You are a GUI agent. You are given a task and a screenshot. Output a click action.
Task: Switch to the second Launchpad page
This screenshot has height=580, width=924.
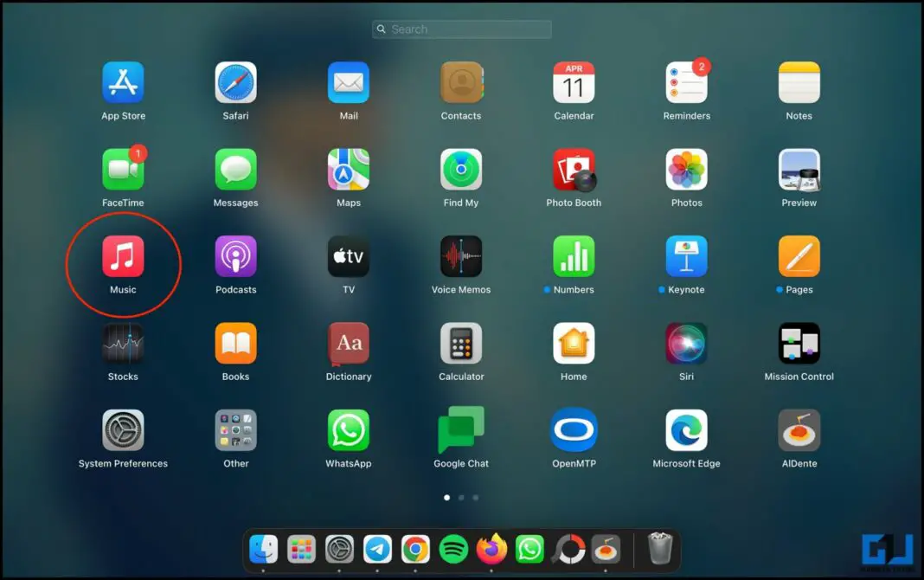[460, 497]
